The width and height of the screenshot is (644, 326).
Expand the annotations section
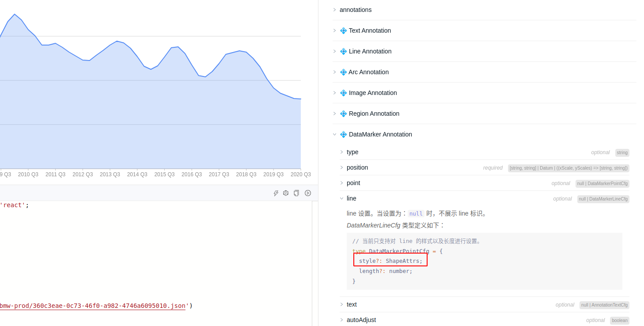[x=334, y=9]
